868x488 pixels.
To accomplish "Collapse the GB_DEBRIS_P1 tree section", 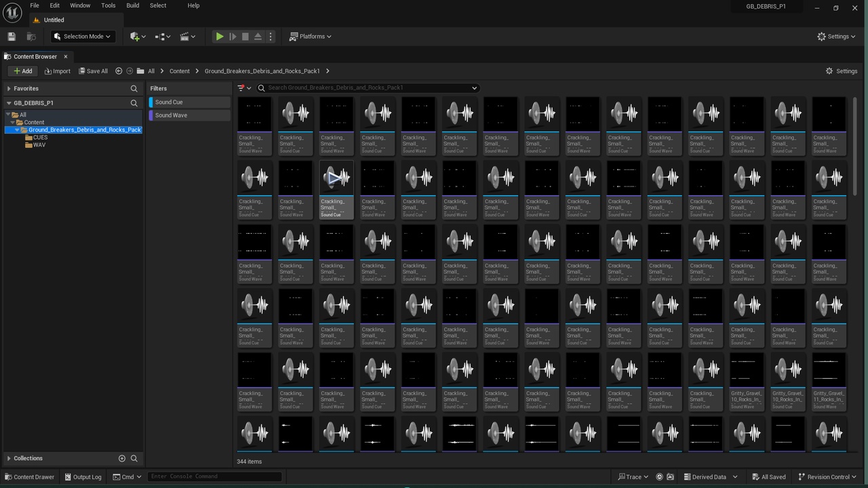I will tap(9, 103).
